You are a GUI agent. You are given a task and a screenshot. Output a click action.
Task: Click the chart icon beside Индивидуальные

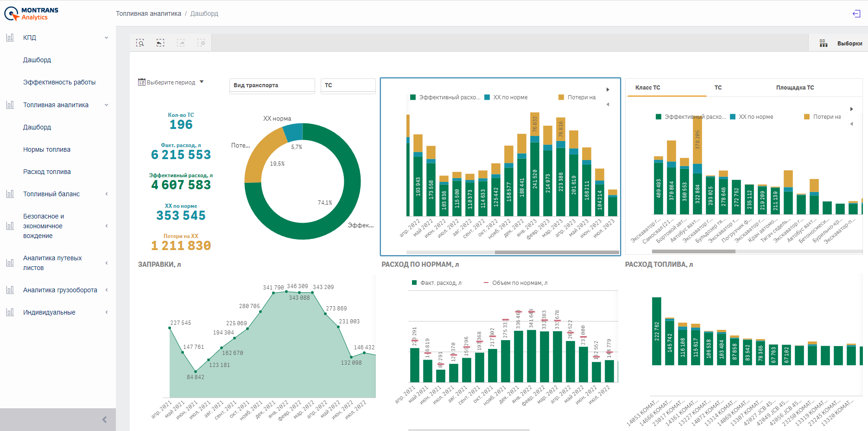10,312
